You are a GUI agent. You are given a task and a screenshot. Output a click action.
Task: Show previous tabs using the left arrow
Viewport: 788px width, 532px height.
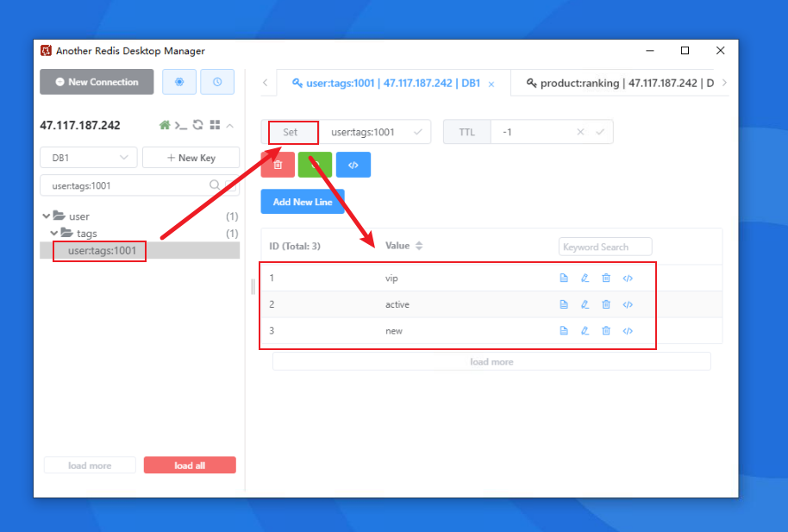tap(266, 83)
